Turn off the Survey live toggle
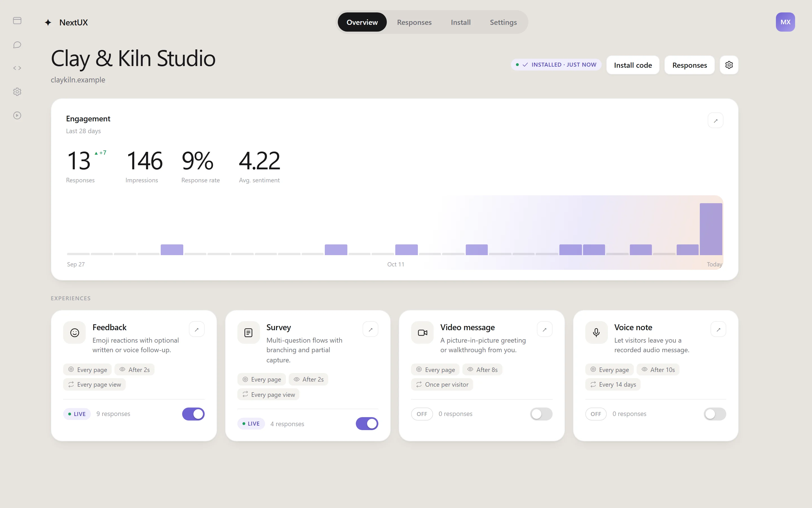 click(367, 424)
